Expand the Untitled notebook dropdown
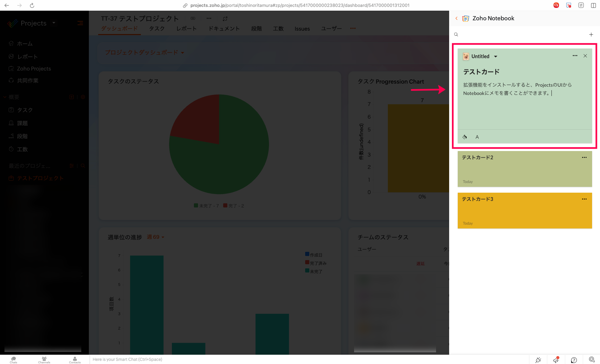Screen dimensions: 600x364 tap(496, 57)
